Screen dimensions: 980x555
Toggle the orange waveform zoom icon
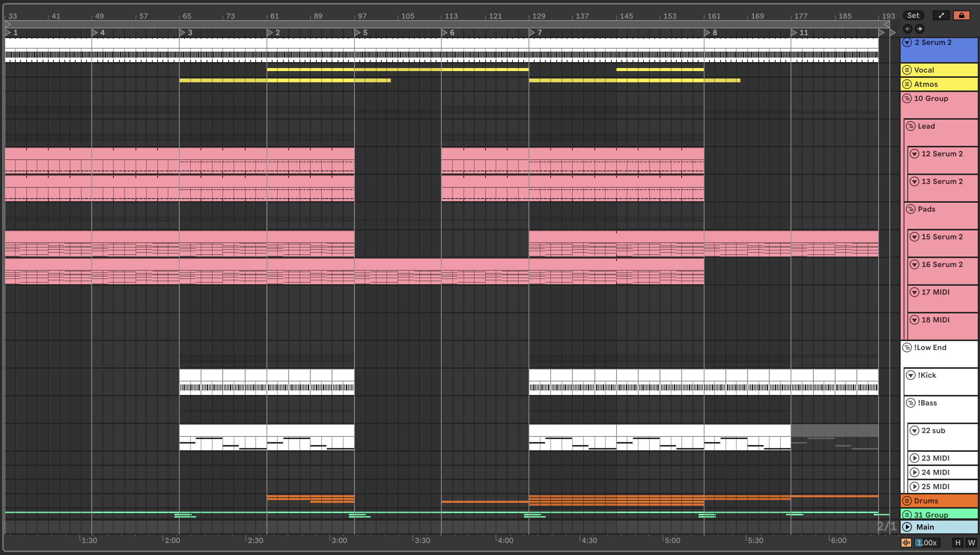(906, 542)
